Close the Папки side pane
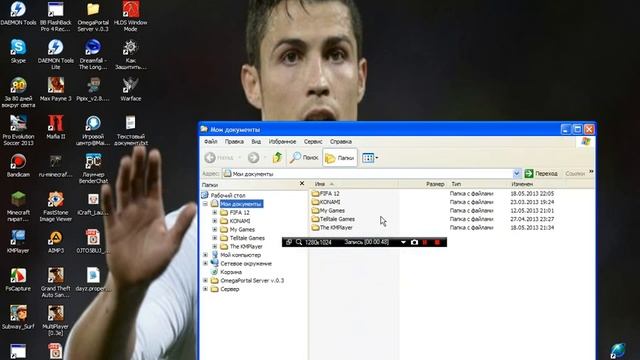 (x=302, y=184)
